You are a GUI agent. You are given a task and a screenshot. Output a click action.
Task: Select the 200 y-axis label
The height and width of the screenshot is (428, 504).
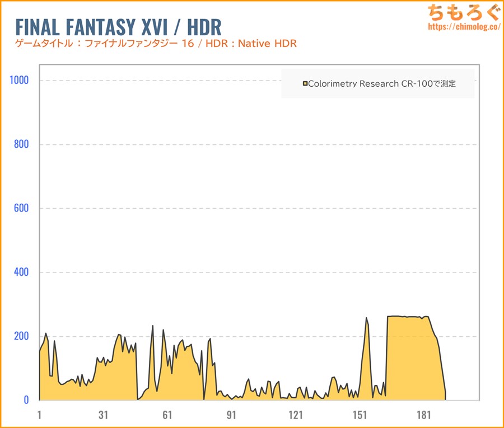(x=21, y=336)
